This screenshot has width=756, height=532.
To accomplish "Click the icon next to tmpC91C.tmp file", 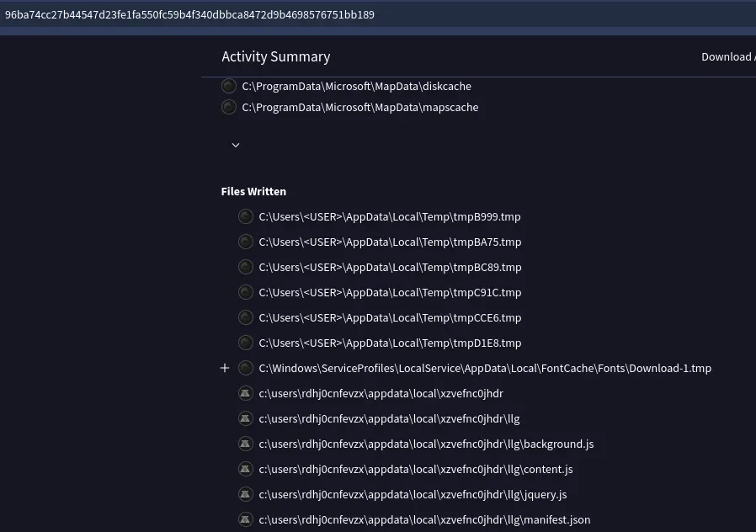I will [245, 292].
